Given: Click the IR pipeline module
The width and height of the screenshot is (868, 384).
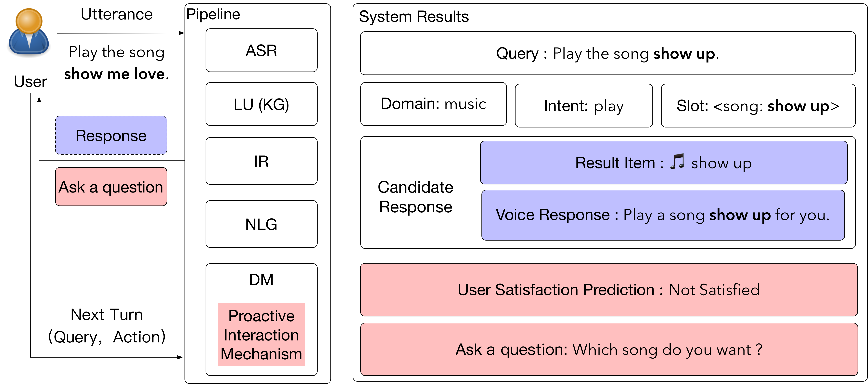Looking at the screenshot, I should [x=262, y=161].
